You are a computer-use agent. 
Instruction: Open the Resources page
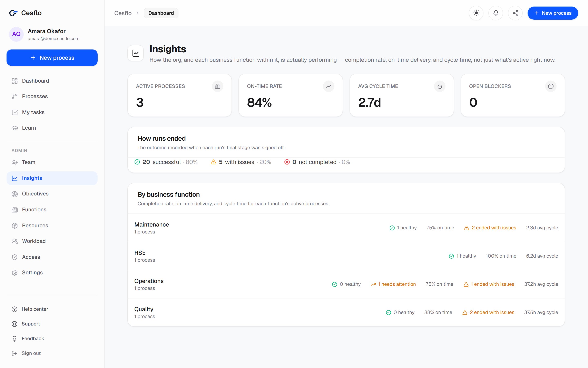coord(52,226)
